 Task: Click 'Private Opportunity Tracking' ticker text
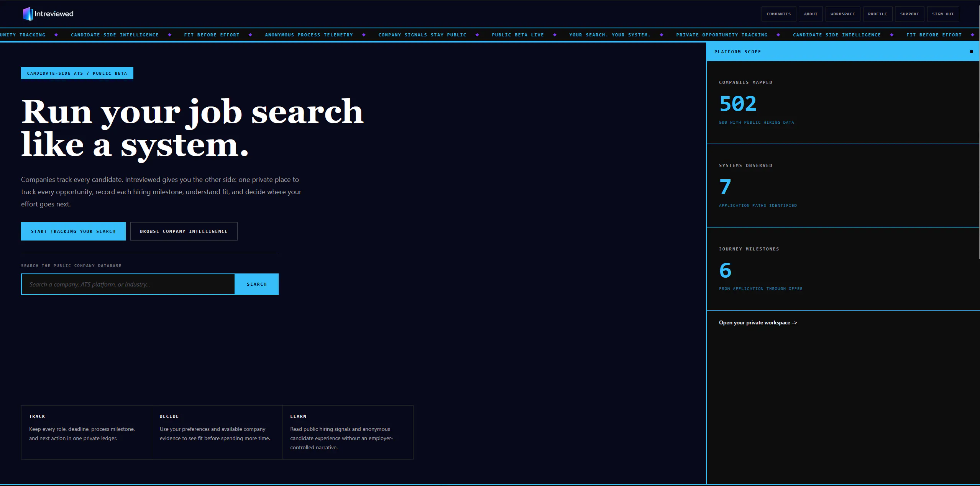[722, 35]
